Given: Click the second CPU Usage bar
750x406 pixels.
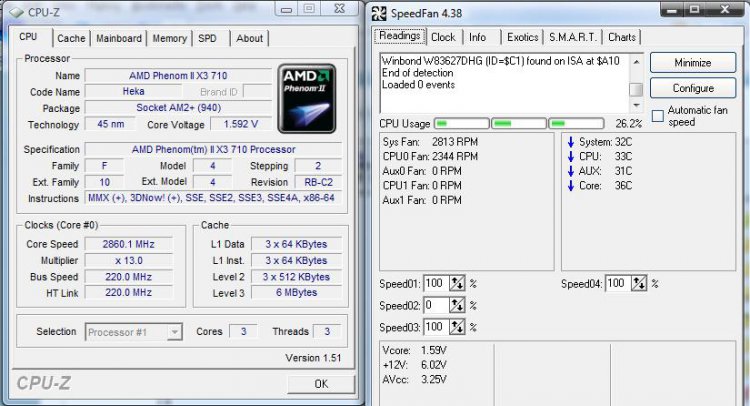Looking at the screenshot, I should 518,124.
